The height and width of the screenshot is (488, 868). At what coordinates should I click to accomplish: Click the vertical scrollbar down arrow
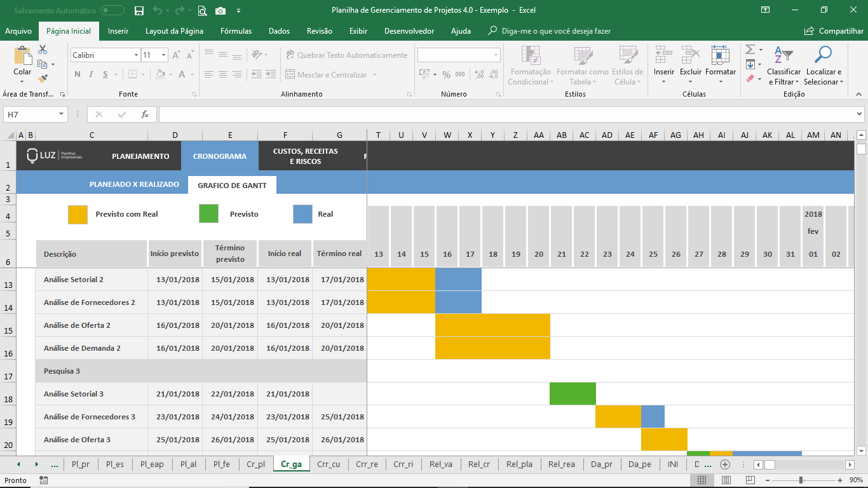click(x=861, y=451)
